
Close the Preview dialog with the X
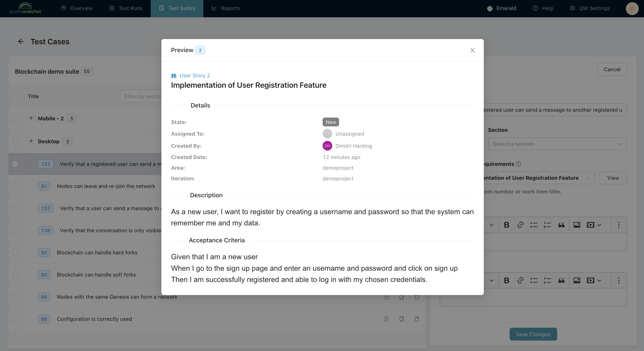(x=472, y=51)
